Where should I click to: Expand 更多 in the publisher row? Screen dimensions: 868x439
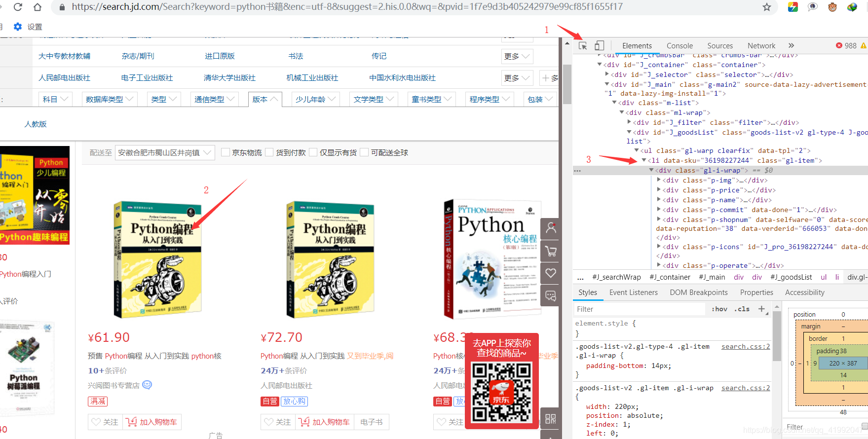point(517,78)
